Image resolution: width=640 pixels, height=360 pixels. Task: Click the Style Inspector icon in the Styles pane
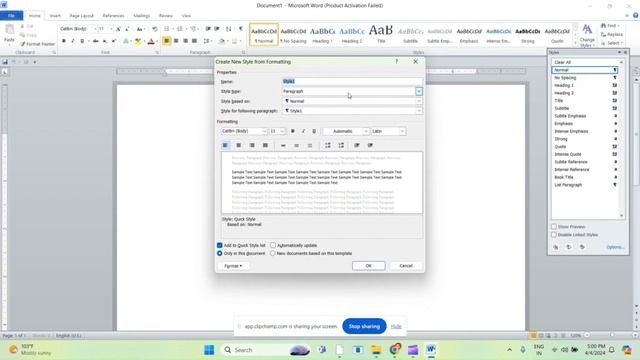point(569,247)
